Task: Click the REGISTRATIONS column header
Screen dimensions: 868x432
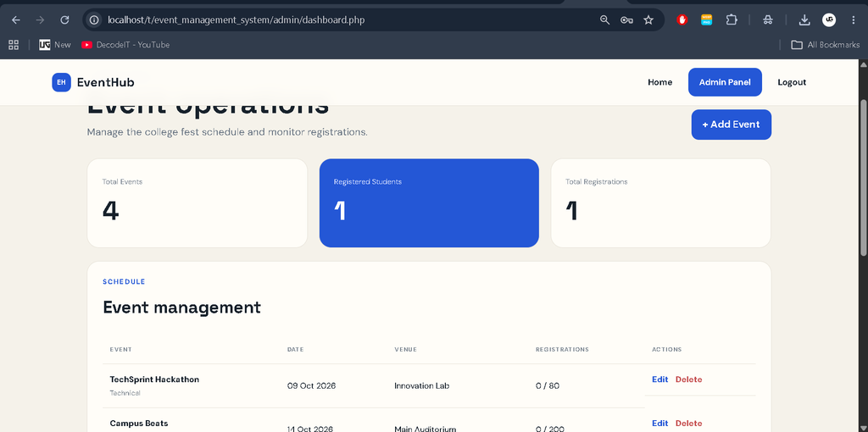Action: pyautogui.click(x=563, y=350)
